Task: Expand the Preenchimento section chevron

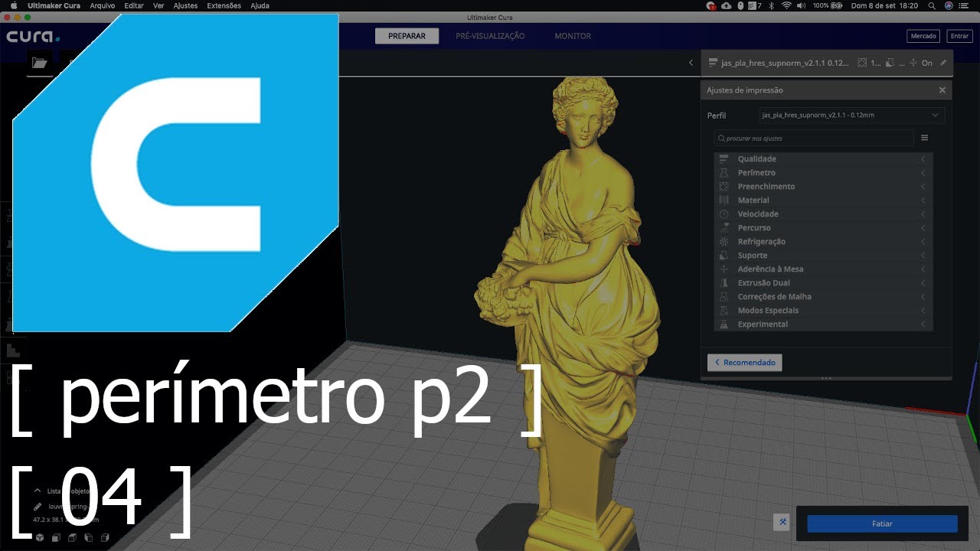Action: pos(923,187)
